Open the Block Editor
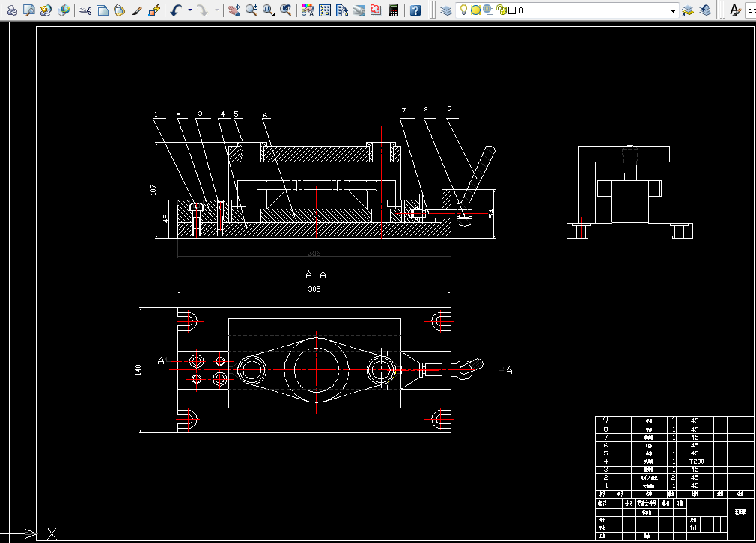756x543 pixels. [154, 10]
